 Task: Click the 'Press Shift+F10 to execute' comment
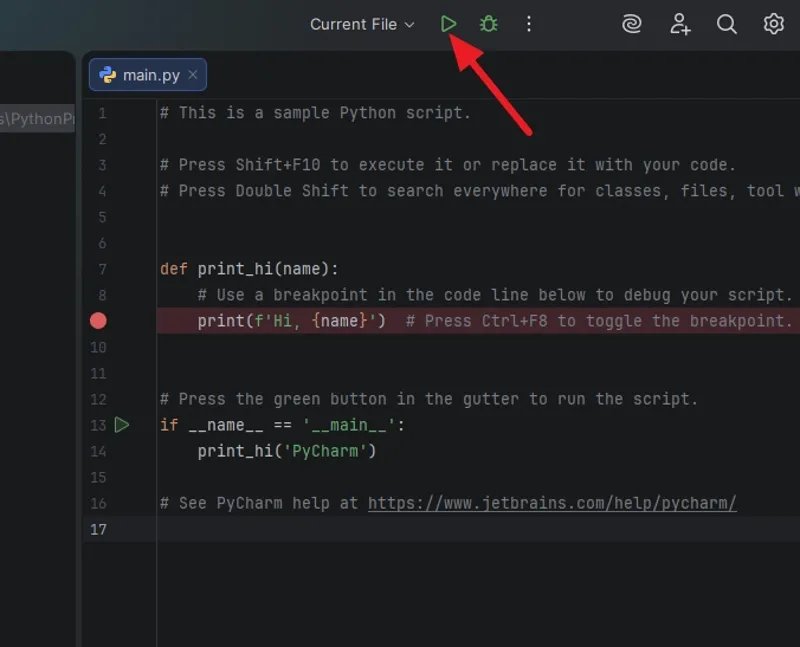(447, 165)
